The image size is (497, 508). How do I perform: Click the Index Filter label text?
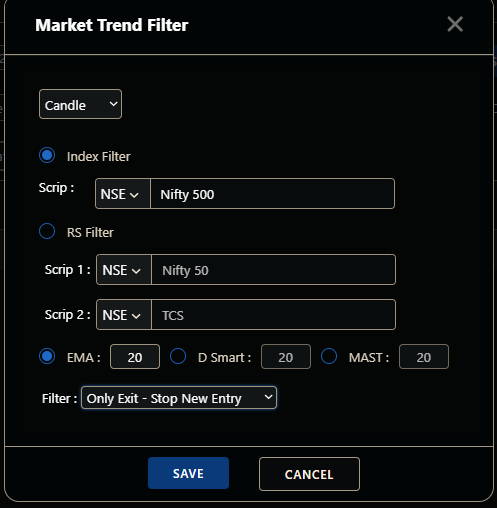point(99,157)
